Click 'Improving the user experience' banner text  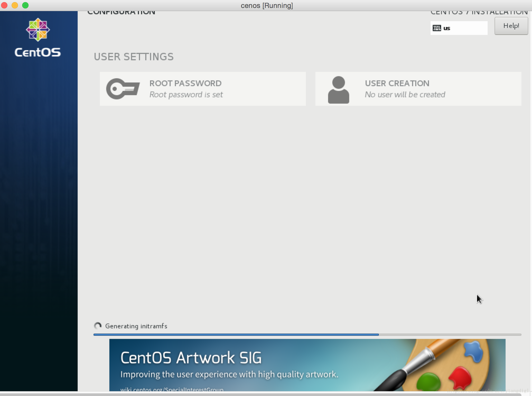229,374
